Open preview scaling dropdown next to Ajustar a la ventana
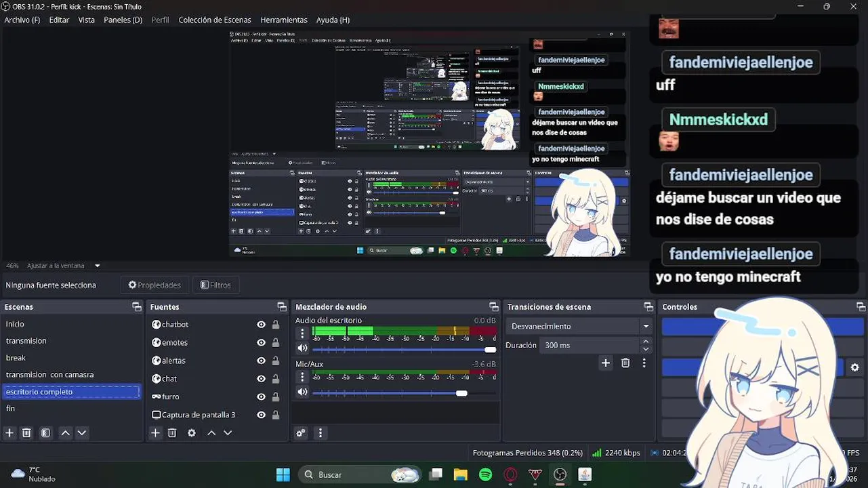868x488 pixels. click(x=97, y=266)
